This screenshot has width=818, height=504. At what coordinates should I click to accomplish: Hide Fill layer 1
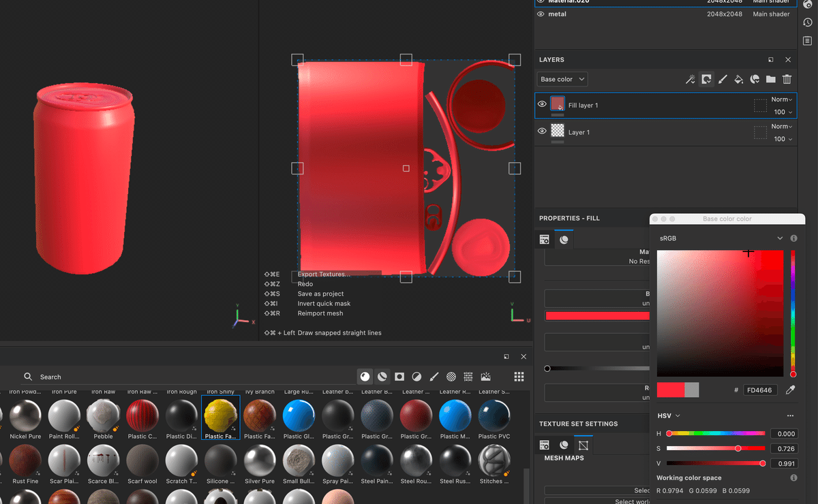coord(541,104)
